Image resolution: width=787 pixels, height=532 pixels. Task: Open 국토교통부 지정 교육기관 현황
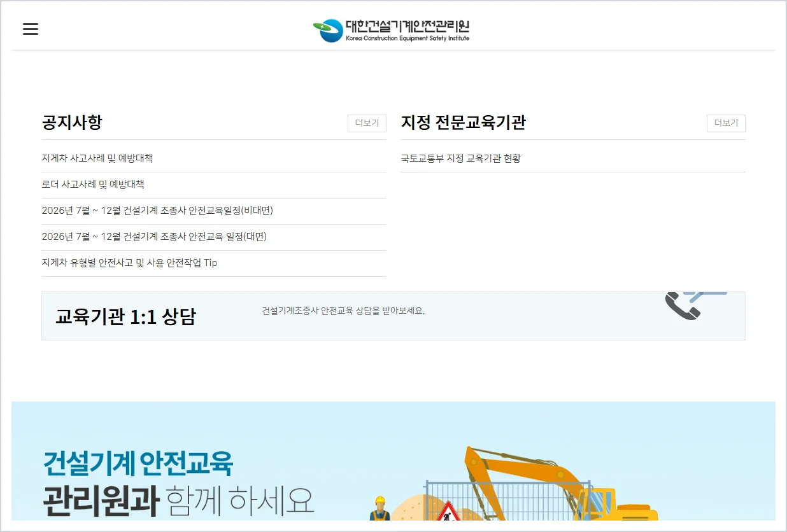[461, 158]
